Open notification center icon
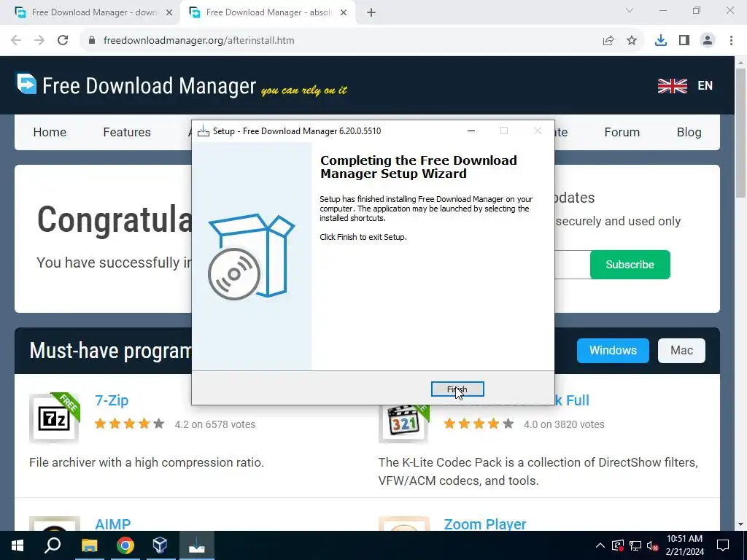Image resolution: width=747 pixels, height=560 pixels. (x=723, y=545)
